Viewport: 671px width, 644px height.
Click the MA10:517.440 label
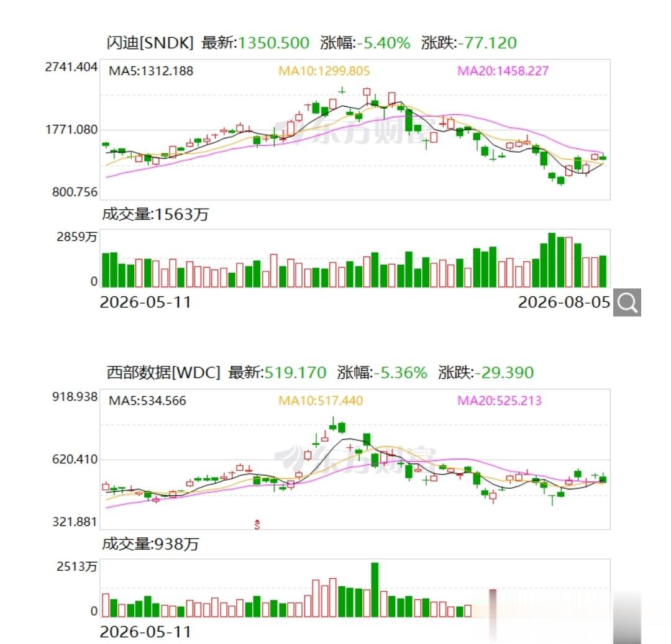(x=321, y=401)
